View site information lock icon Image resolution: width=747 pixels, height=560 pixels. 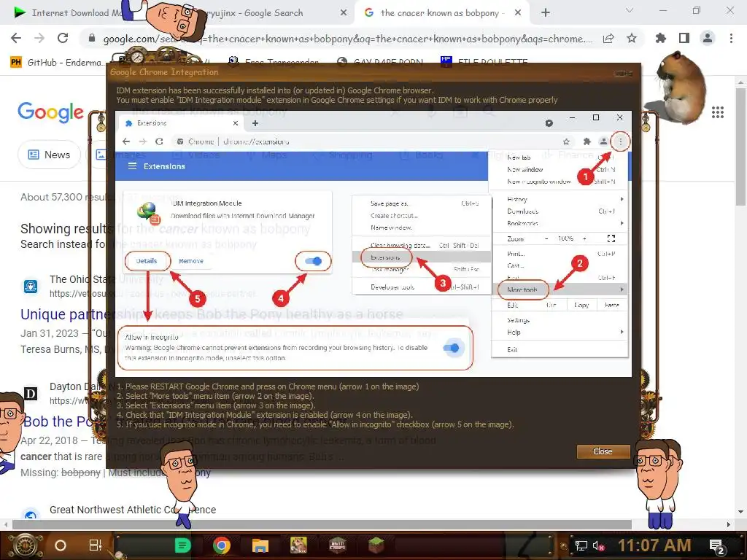92,38
